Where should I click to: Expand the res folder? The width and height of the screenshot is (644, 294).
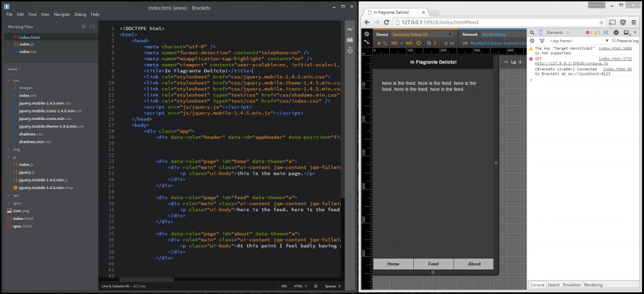[9, 195]
